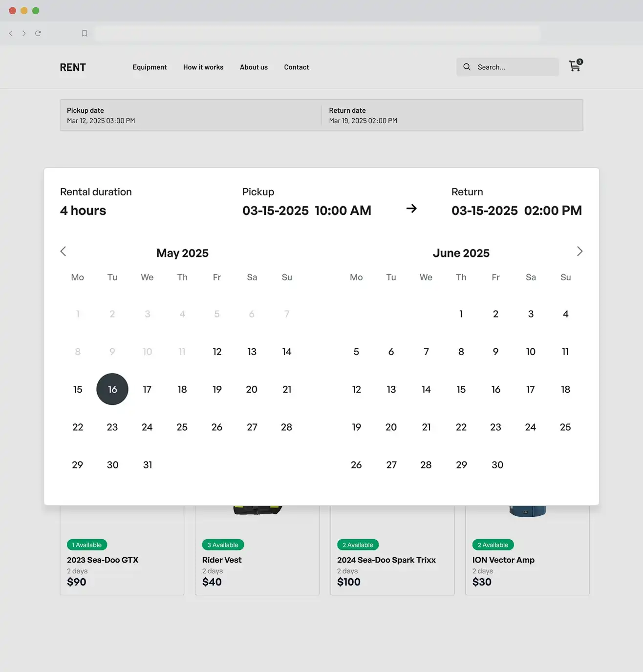Open the shopping cart icon

coord(575,66)
